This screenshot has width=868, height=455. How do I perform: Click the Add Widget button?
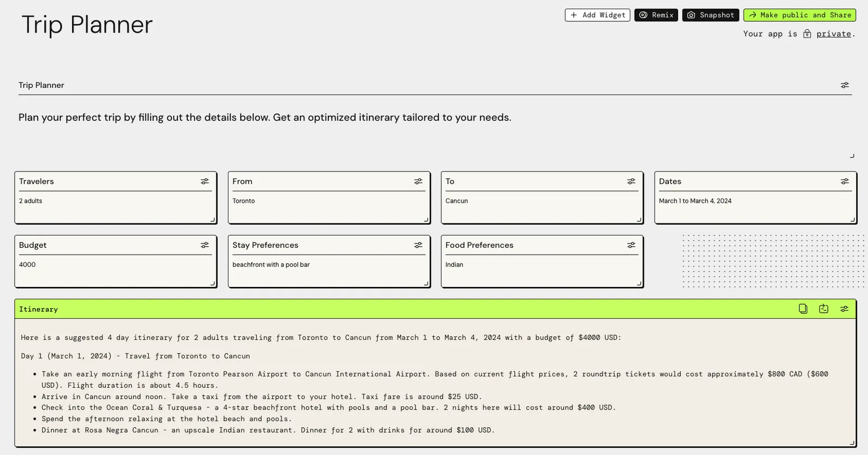tap(597, 15)
